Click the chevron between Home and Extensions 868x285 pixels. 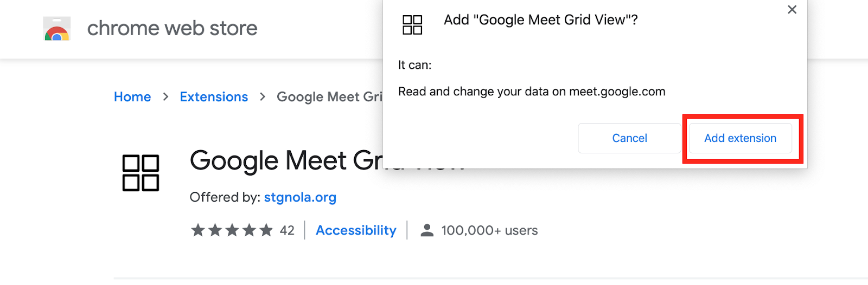(166, 96)
